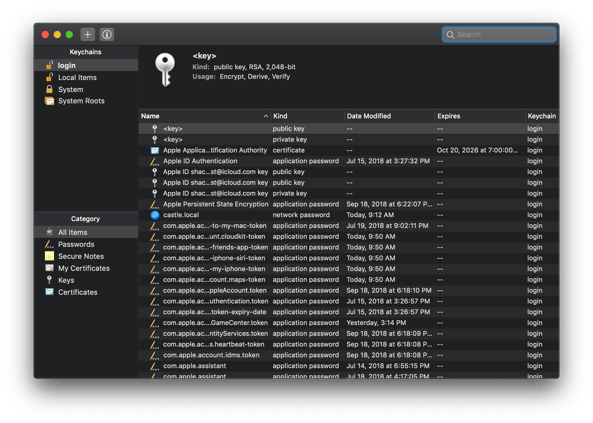Select Apple Persistent State Encryption row

point(349,204)
